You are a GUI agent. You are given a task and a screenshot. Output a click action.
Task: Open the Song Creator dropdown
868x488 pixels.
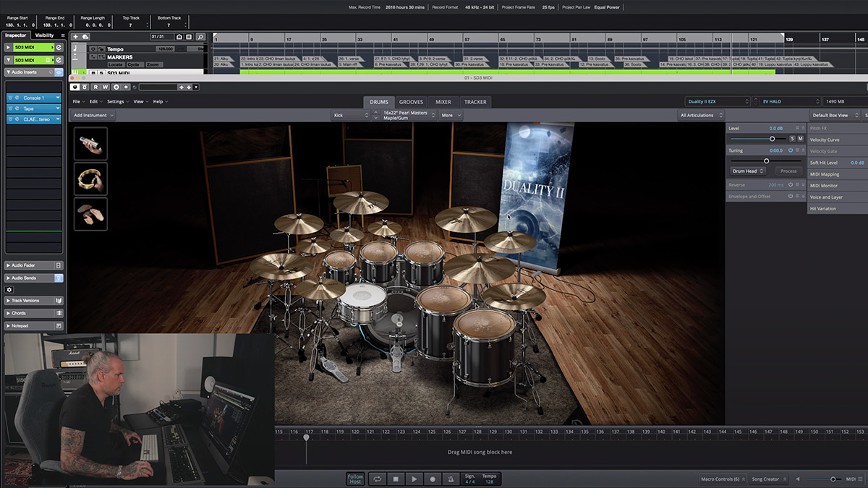tap(767, 479)
